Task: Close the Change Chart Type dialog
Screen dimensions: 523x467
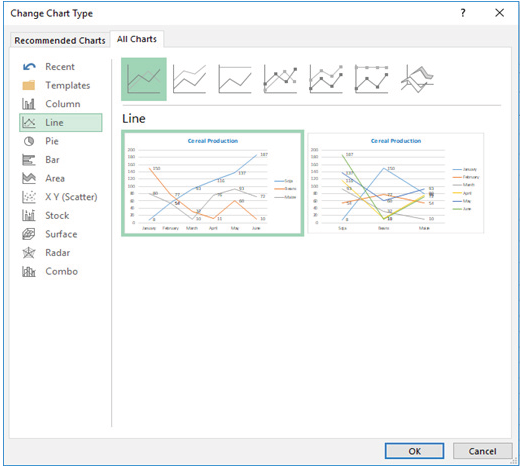Action: tap(499, 13)
